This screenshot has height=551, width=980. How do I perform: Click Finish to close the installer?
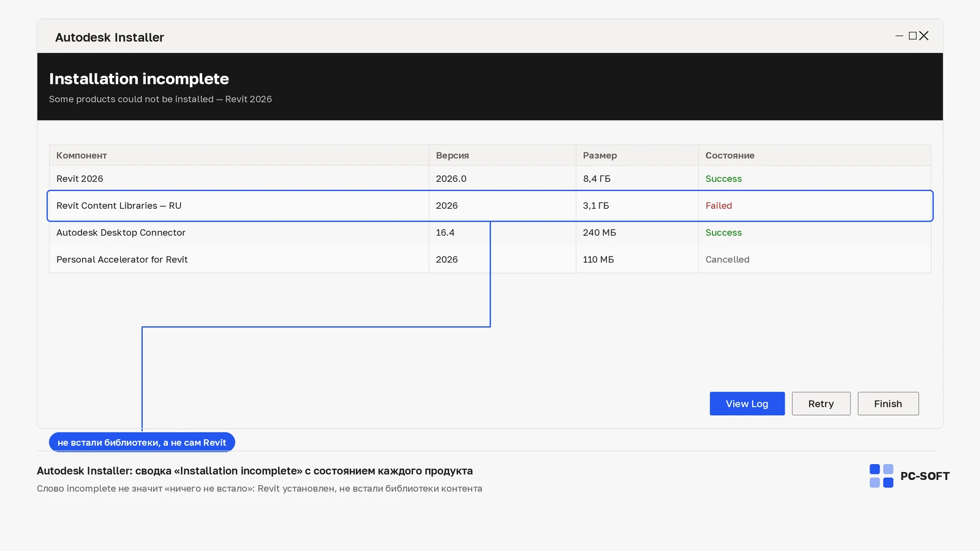pos(888,403)
